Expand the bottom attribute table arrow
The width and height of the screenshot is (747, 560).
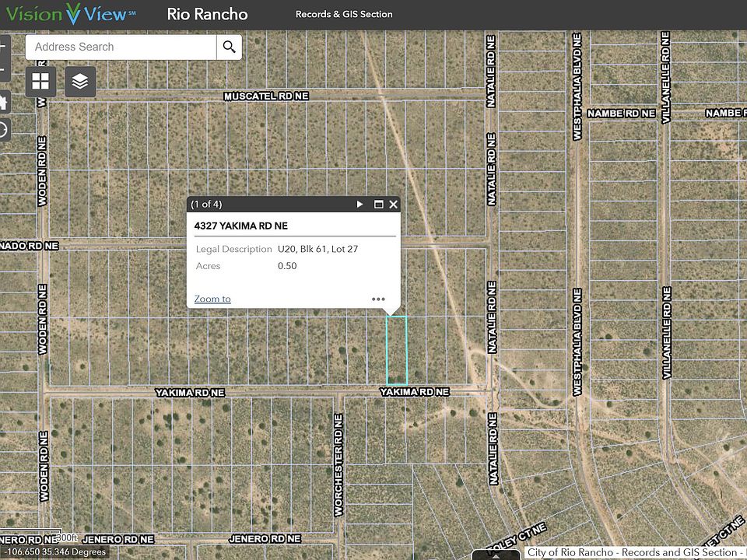pyautogui.click(x=496, y=555)
